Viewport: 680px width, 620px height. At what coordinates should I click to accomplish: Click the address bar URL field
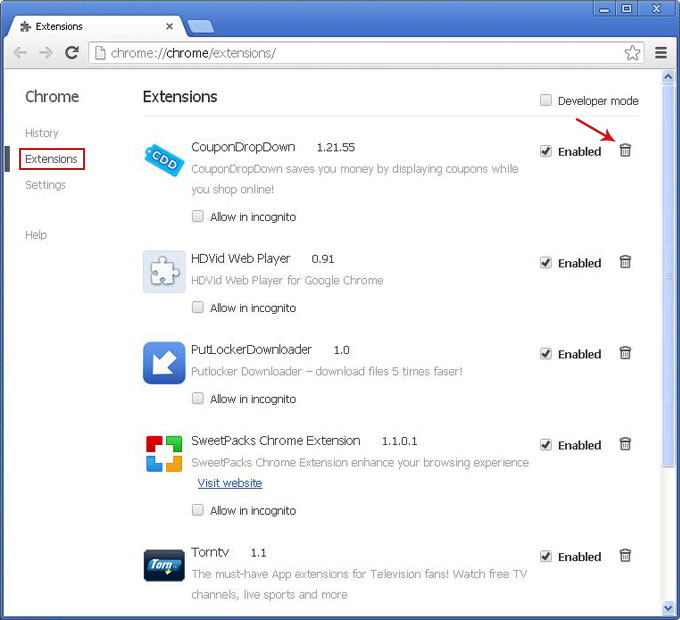(366, 53)
